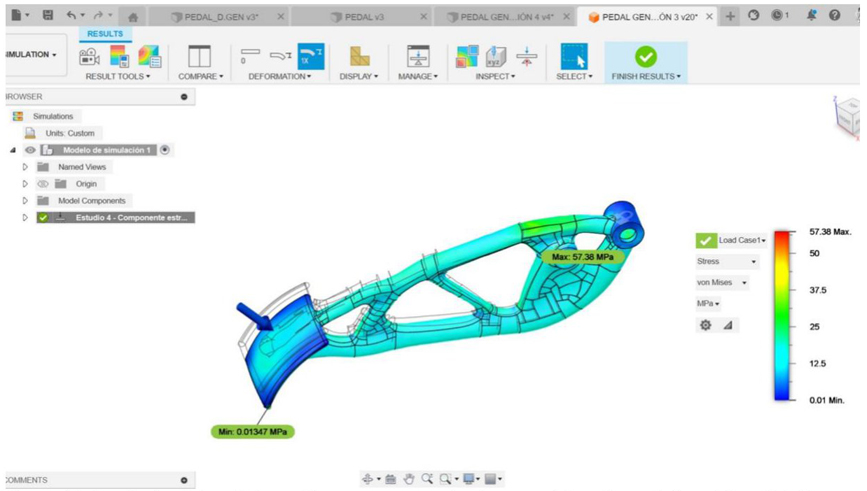
Task: Click the Compare results icon
Action: click(x=199, y=57)
